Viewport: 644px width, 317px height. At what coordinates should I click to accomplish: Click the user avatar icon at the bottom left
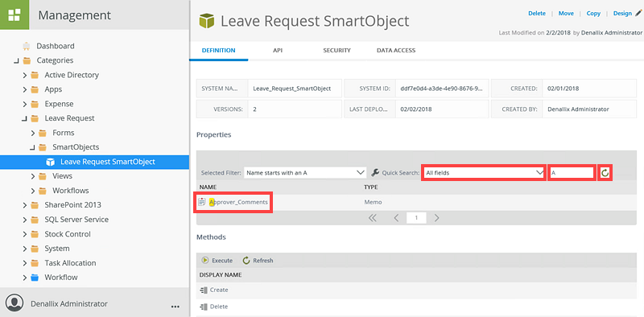point(14,303)
